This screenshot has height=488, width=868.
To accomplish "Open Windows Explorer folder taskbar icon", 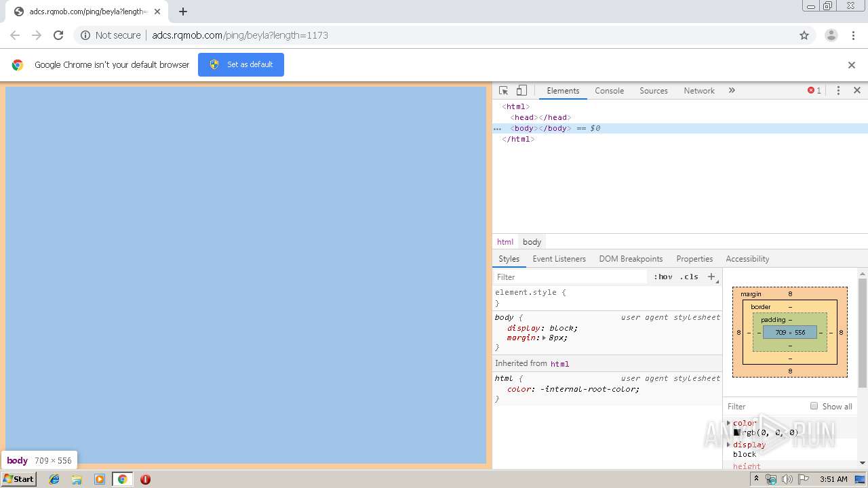I will (x=77, y=479).
